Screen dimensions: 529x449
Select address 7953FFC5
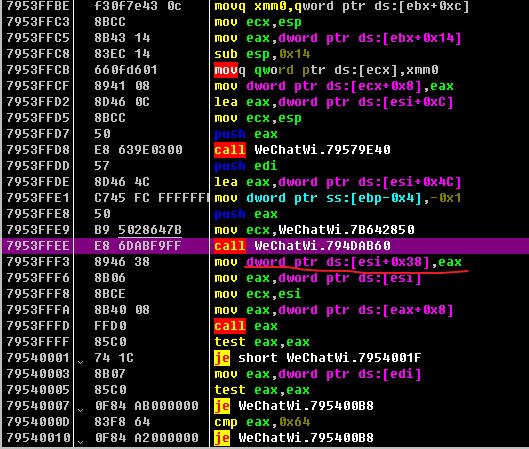[38, 38]
